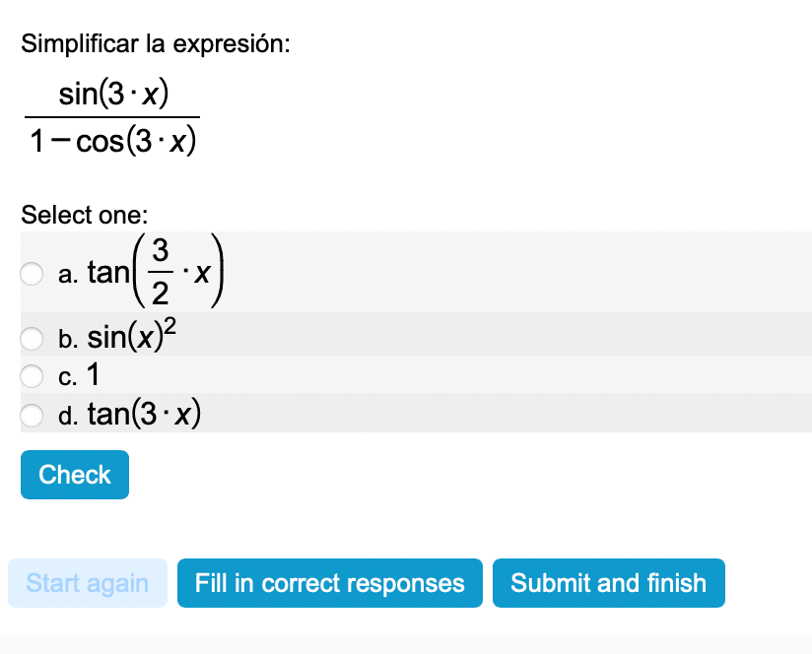Pick radio option d
This screenshot has height=654, width=812.
click(x=33, y=415)
